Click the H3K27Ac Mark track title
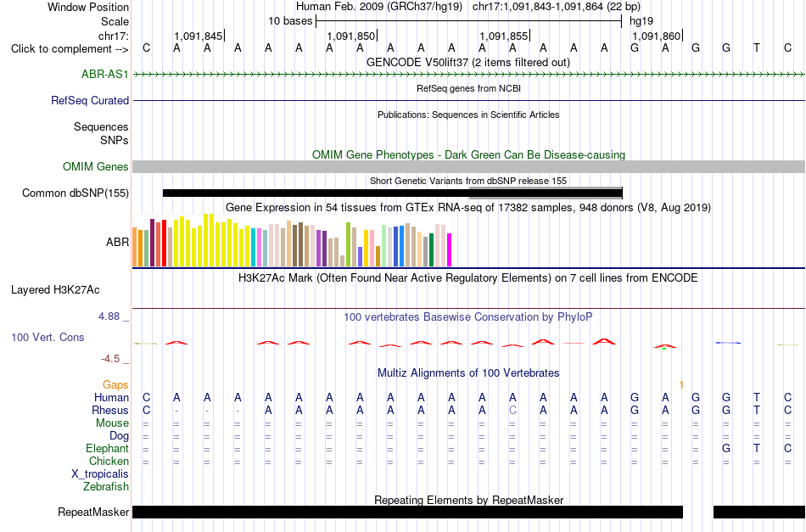Image resolution: width=806 pixels, height=532 pixels. tap(468, 278)
